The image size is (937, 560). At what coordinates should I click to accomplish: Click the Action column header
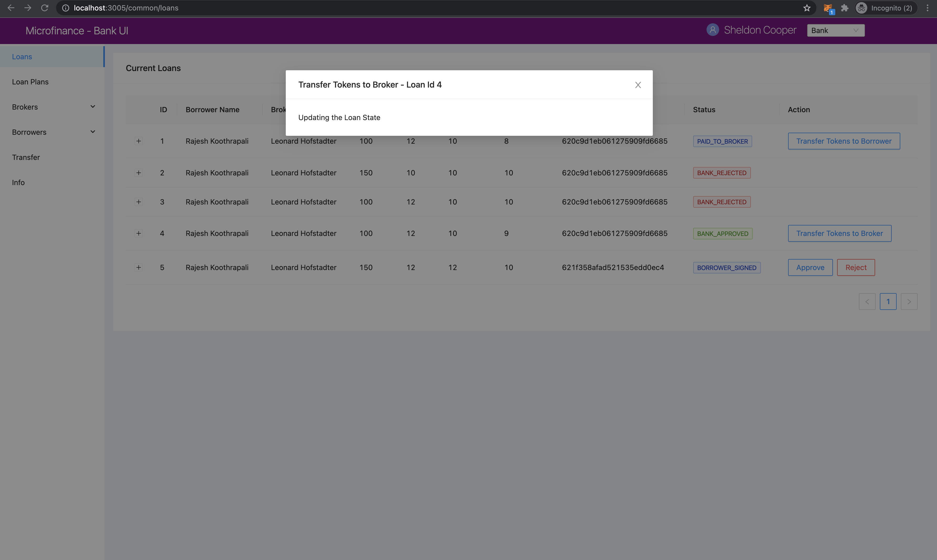(799, 110)
